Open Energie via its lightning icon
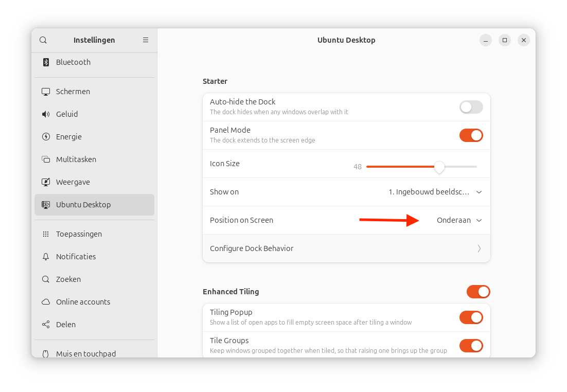This screenshot has width=567, height=392. point(46,137)
